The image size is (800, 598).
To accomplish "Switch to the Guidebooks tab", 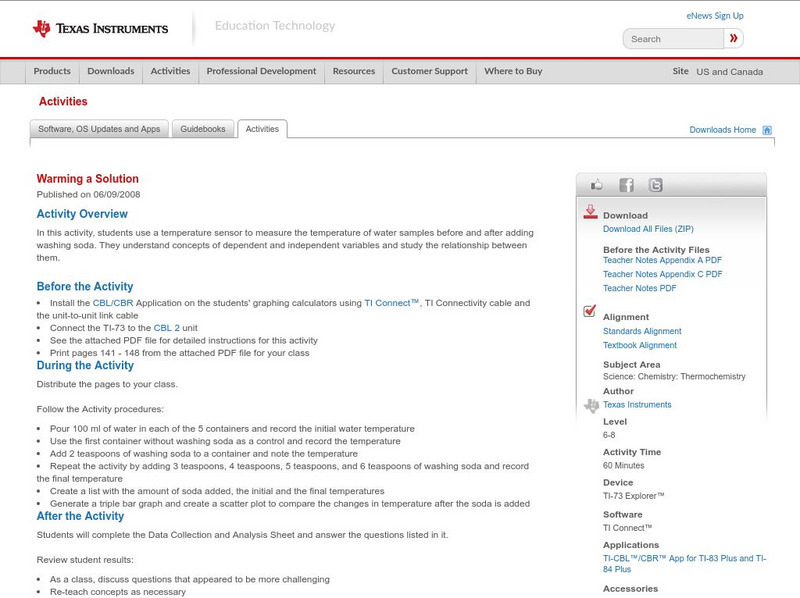I will coord(203,129).
